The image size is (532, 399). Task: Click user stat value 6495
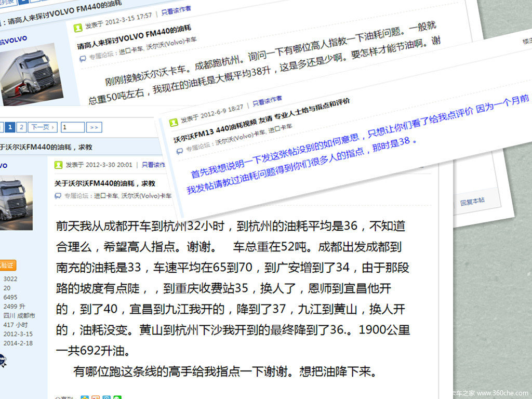point(10,297)
